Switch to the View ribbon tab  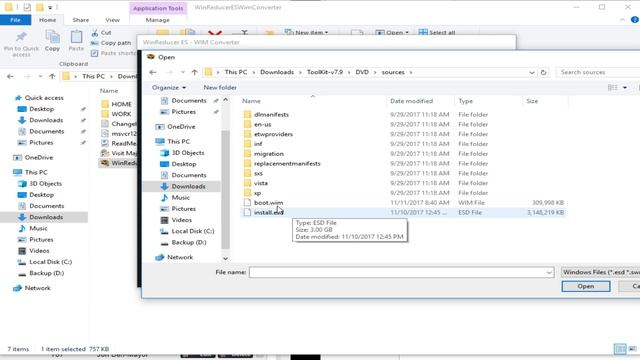point(112,20)
